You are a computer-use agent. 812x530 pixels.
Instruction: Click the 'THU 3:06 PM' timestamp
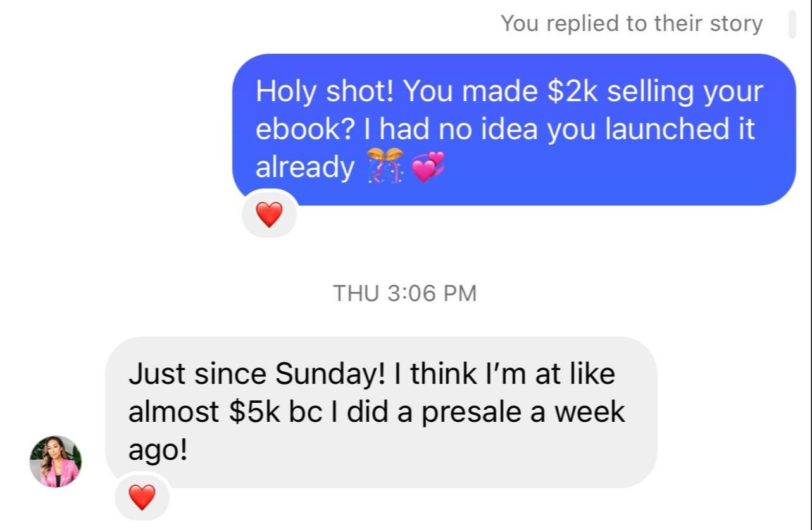404,293
